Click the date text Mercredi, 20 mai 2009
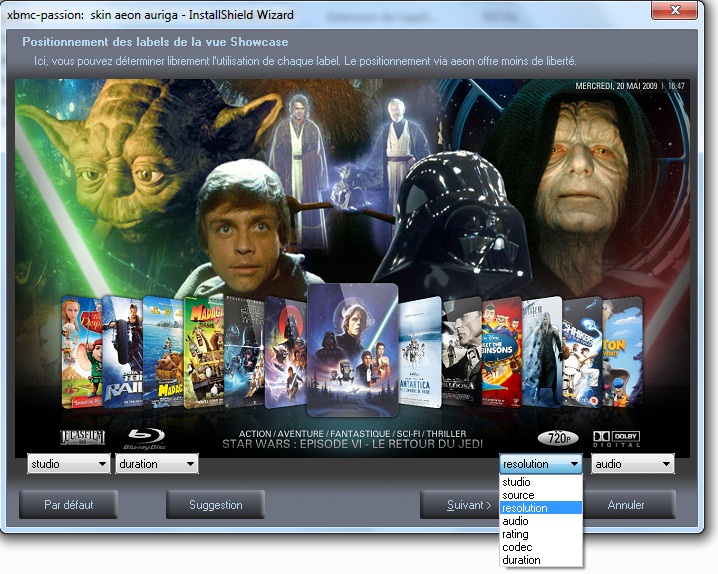 point(616,86)
